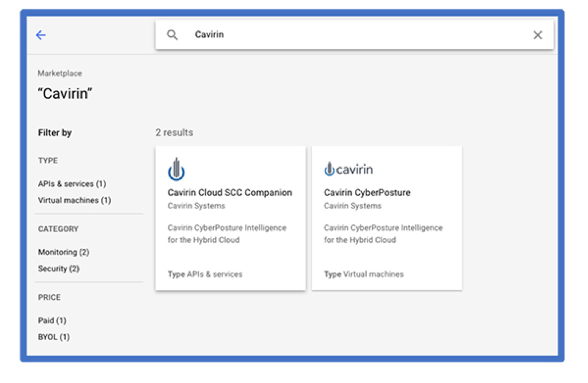Go back using the blue arrow
This screenshot has height=383, width=588.
click(x=41, y=35)
